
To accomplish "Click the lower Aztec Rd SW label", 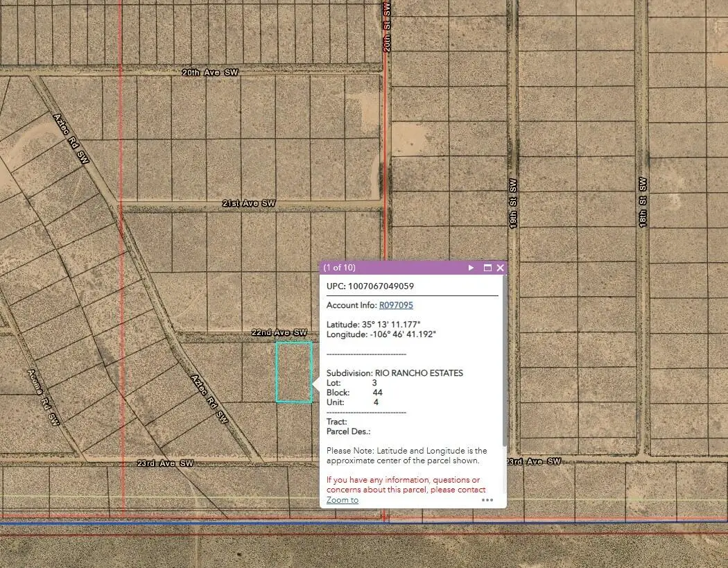I will pyautogui.click(x=210, y=399).
